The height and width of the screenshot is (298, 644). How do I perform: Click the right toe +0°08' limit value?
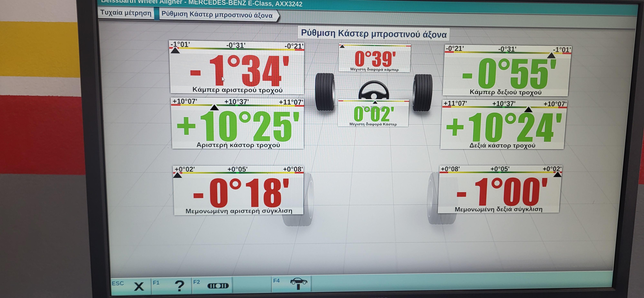coord(450,169)
